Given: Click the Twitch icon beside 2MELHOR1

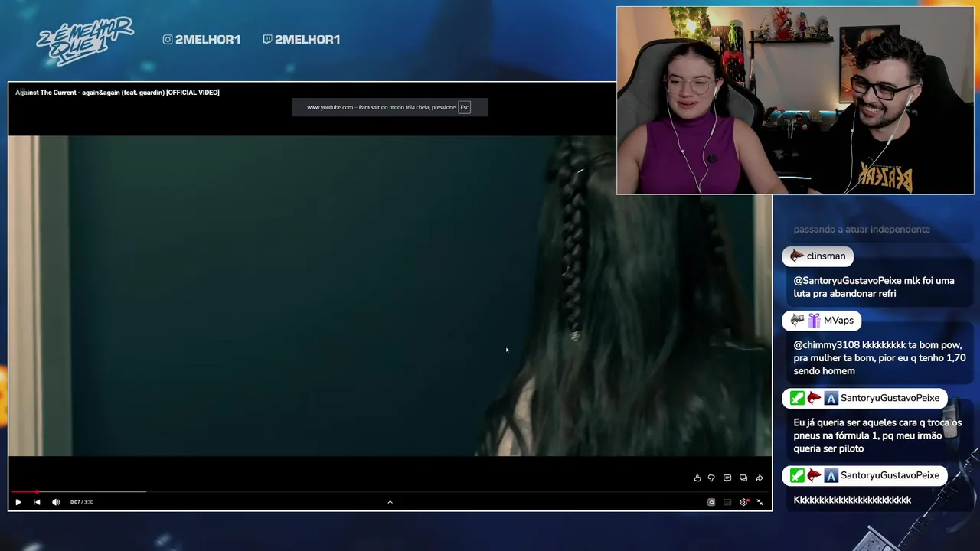Looking at the screenshot, I should (266, 40).
